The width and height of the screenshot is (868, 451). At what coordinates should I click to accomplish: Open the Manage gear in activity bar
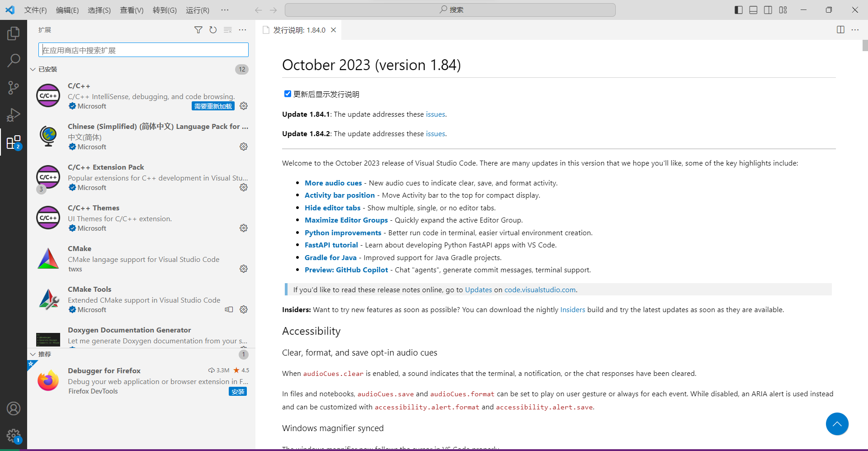pos(14,436)
